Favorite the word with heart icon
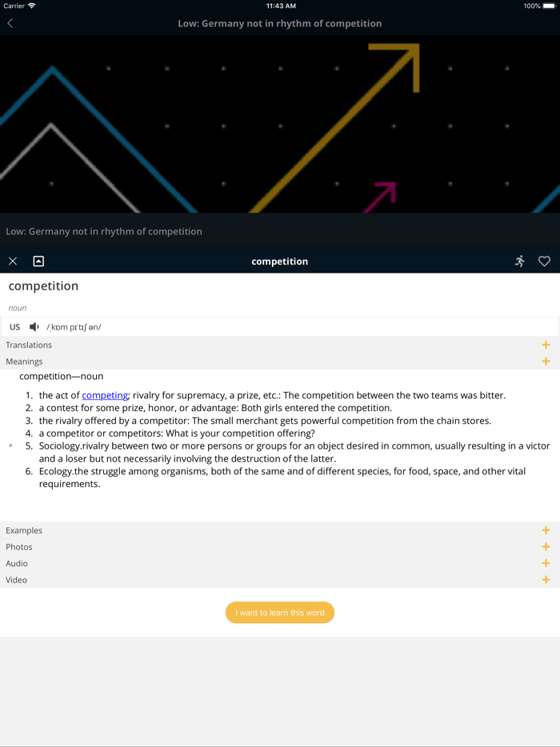Image resolution: width=560 pixels, height=747 pixels. pyautogui.click(x=544, y=262)
